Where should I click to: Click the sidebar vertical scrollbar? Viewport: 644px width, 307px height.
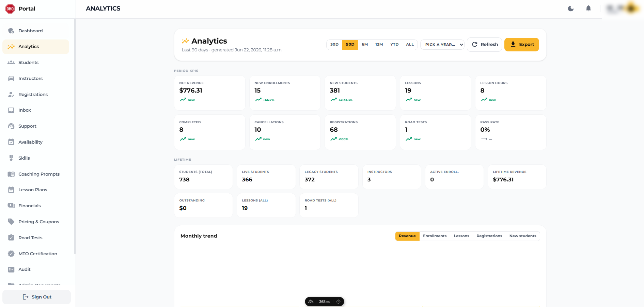point(75,136)
